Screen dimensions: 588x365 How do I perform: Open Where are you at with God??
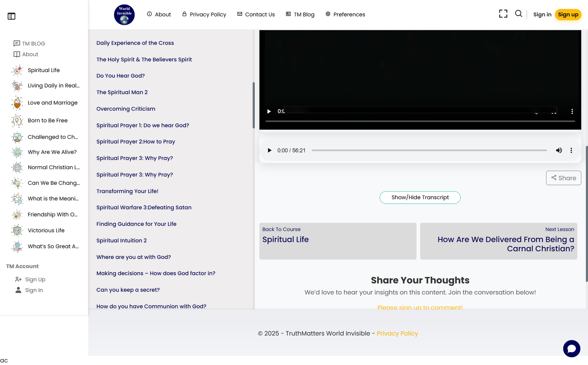[133, 257]
